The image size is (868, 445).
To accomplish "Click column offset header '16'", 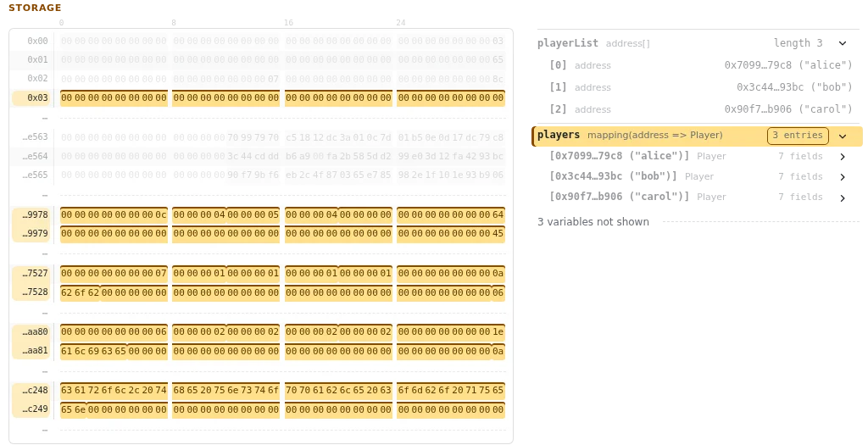I will [288, 23].
